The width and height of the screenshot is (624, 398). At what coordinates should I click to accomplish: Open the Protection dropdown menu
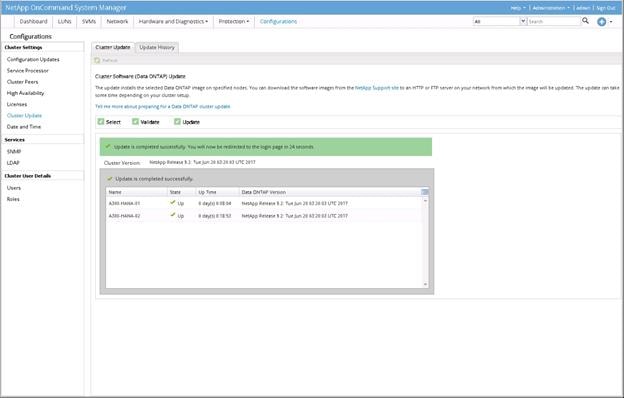point(234,21)
